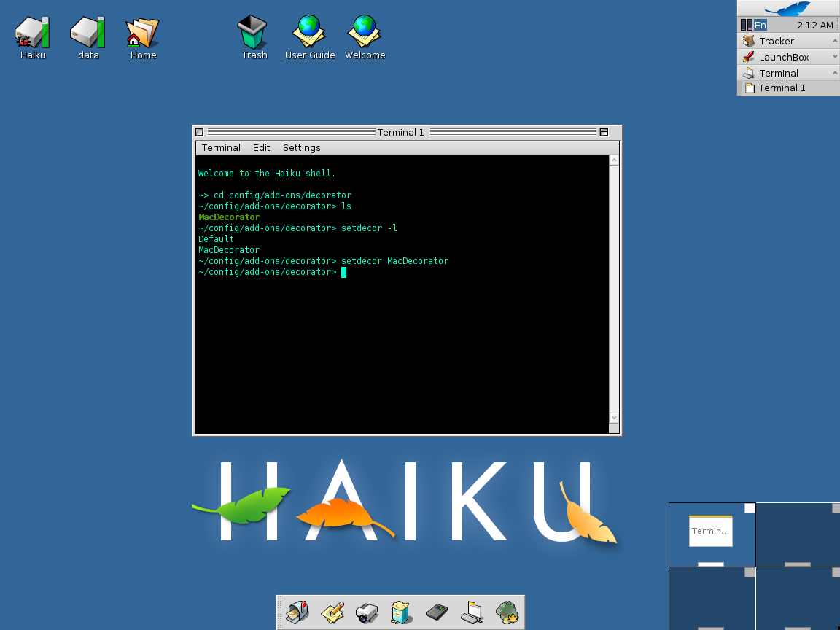Launch Mail from the LaunchBox mailbox icon

297,612
